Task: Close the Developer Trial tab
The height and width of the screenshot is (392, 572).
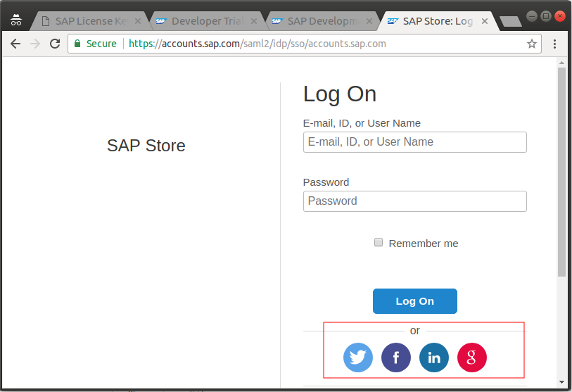Action: (254, 21)
